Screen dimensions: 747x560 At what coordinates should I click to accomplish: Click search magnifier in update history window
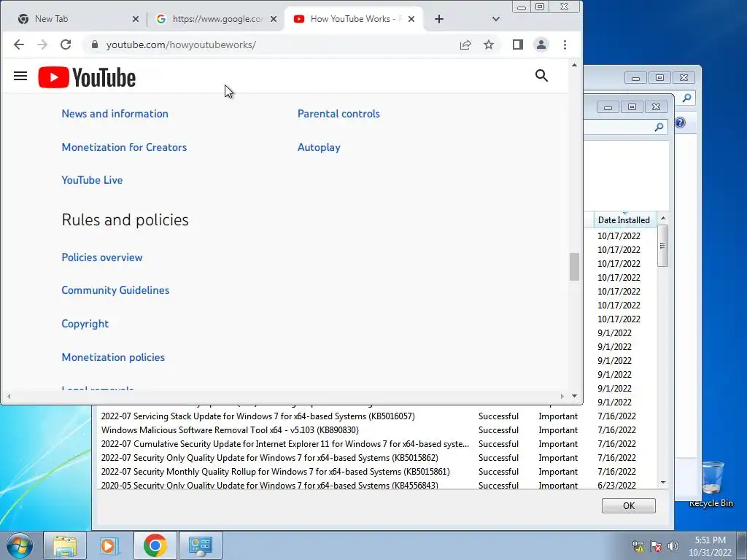coord(659,127)
